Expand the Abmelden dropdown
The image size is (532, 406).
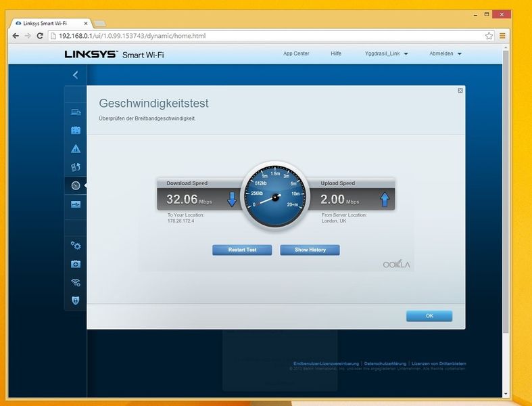click(x=445, y=53)
